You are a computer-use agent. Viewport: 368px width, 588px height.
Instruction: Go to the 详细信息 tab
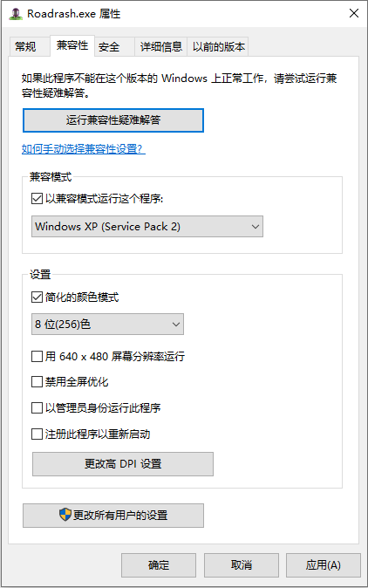(161, 46)
